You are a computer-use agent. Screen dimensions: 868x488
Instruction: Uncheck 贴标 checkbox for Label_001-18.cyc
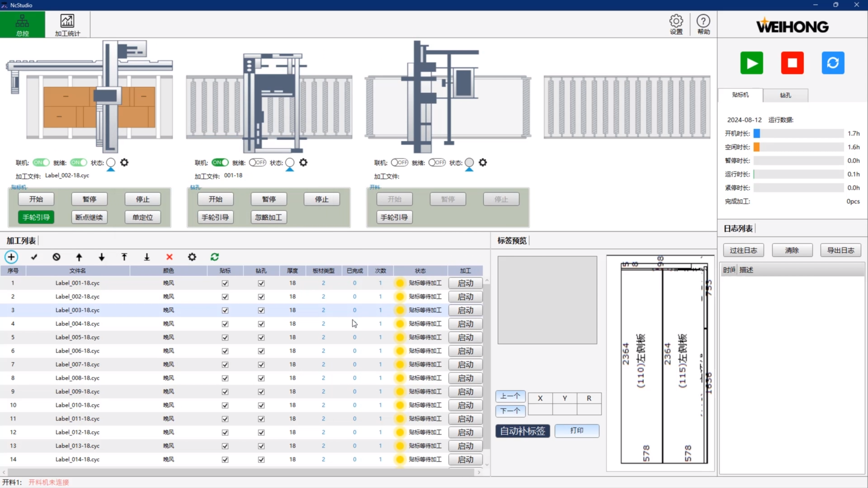[x=225, y=283]
